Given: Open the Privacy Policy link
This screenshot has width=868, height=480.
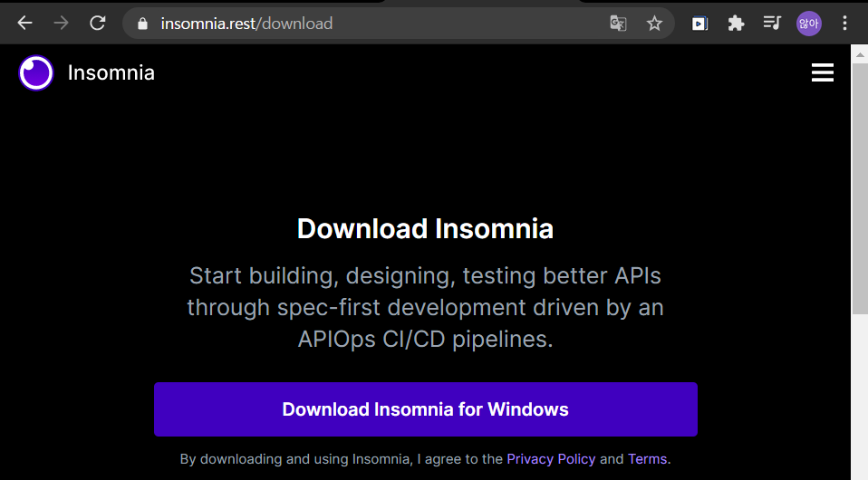Looking at the screenshot, I should pyautogui.click(x=551, y=459).
